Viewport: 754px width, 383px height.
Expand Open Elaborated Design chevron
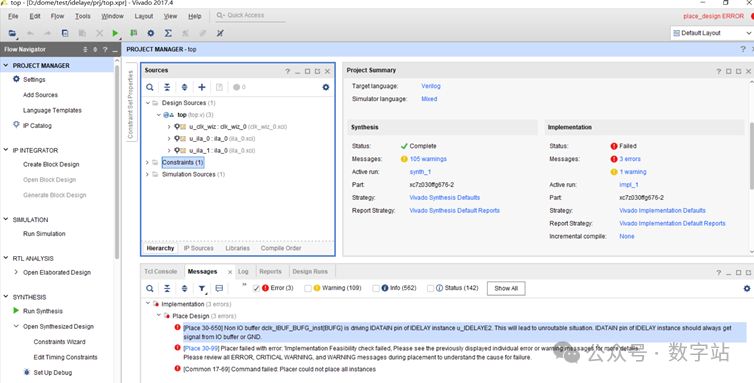[16, 272]
